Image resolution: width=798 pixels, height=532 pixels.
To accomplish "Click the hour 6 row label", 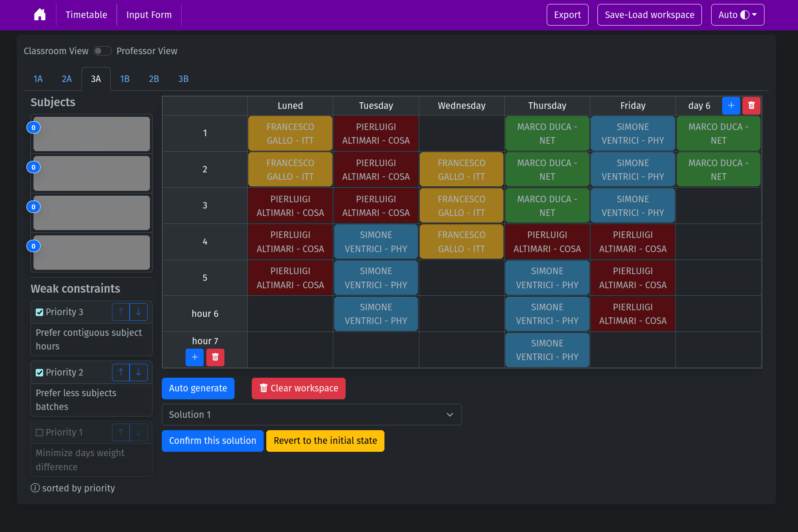I will 205,314.
